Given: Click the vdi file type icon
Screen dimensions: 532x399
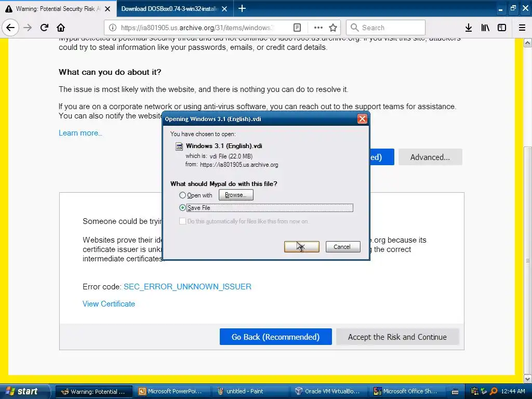Looking at the screenshot, I should point(179,147).
